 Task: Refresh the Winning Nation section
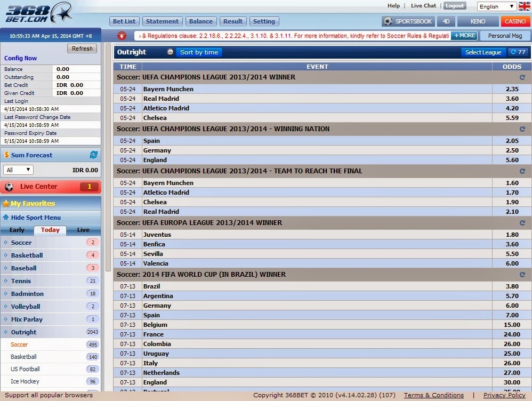pyautogui.click(x=522, y=129)
